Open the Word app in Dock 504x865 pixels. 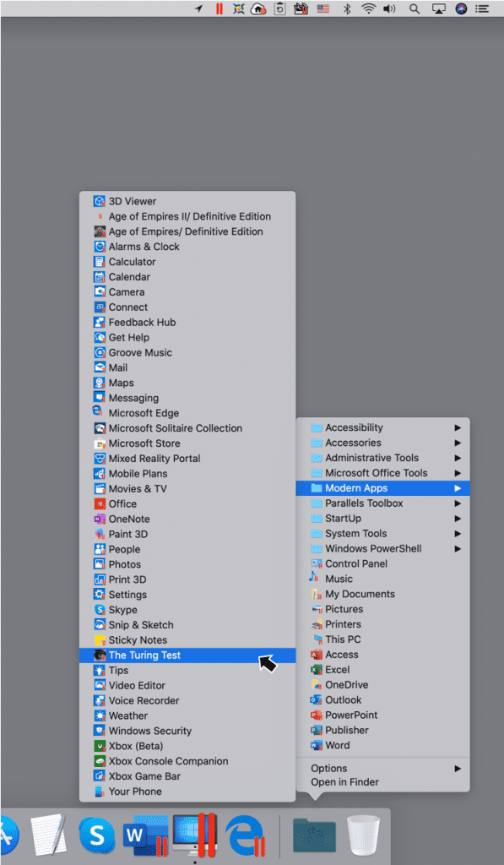[147, 835]
